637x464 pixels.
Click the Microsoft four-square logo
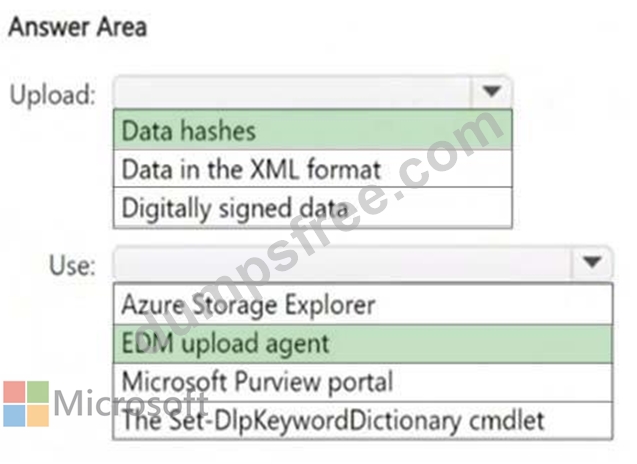pos(26,403)
